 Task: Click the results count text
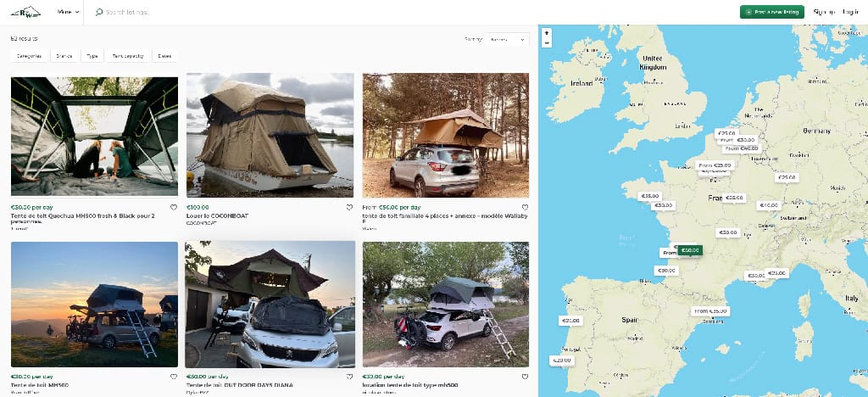(x=25, y=39)
